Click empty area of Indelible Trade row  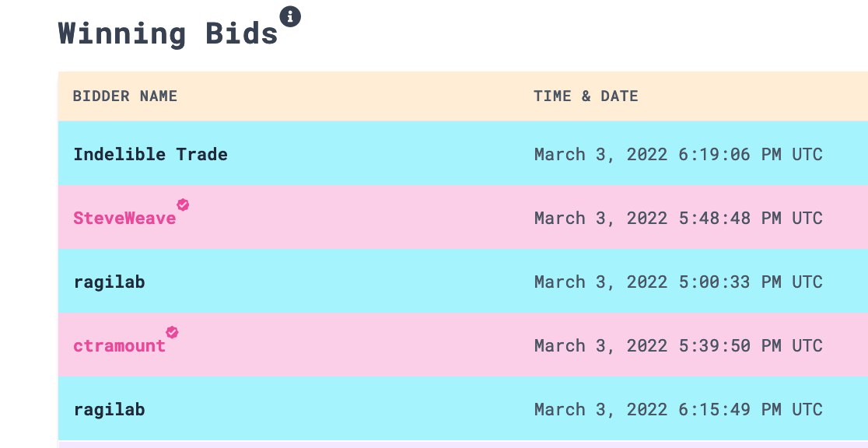coord(376,153)
